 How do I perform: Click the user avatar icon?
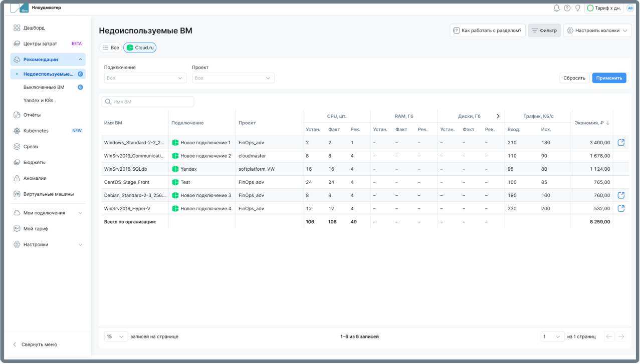click(x=630, y=8)
